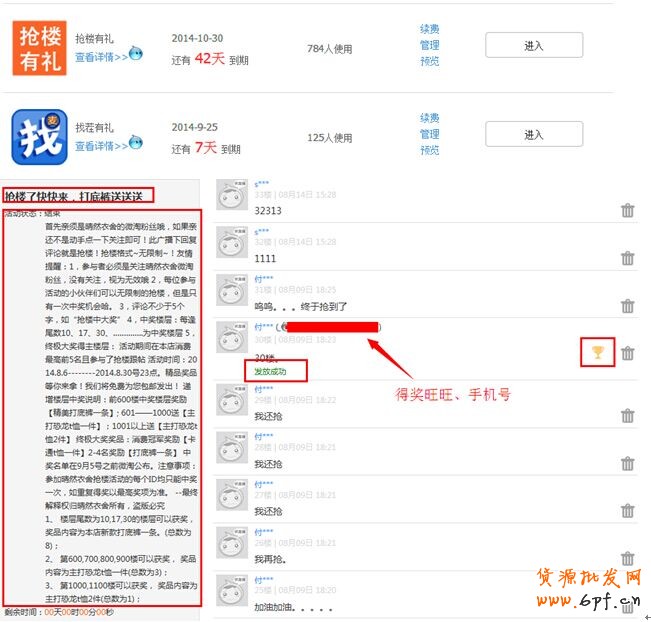Delete the 30楼 comment using trash icon
This screenshot has height=622, width=651.
[627, 353]
